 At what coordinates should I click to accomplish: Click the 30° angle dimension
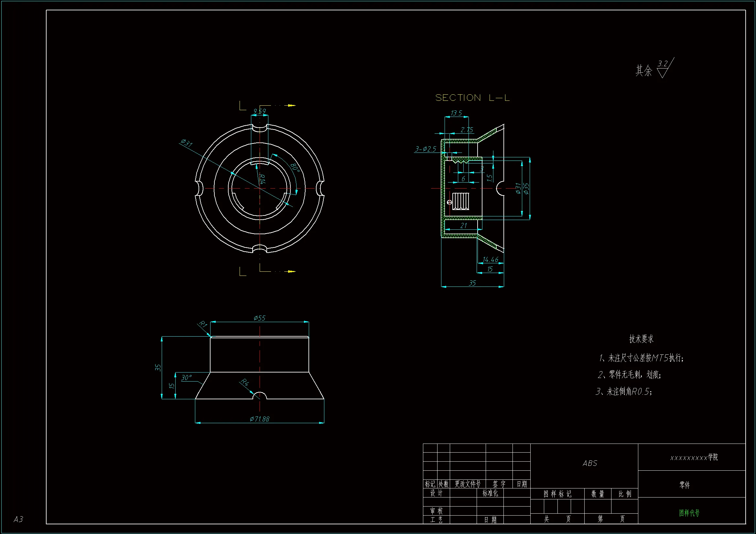(186, 377)
